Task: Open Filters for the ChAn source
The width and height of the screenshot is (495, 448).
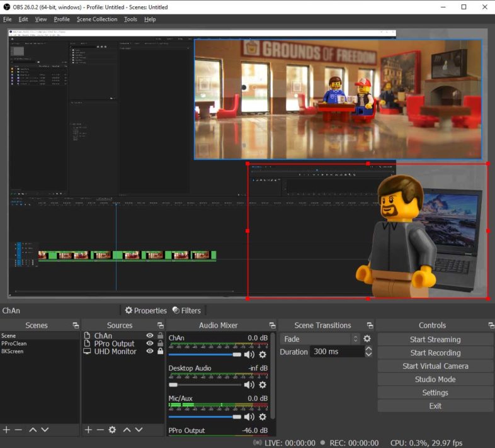Action: pyautogui.click(x=186, y=310)
